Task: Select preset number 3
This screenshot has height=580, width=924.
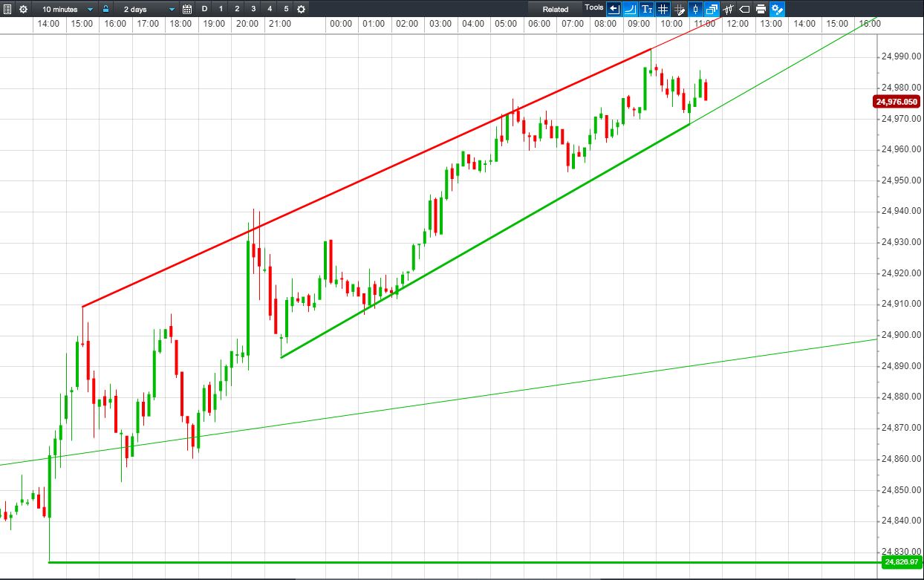Action: 253,9
